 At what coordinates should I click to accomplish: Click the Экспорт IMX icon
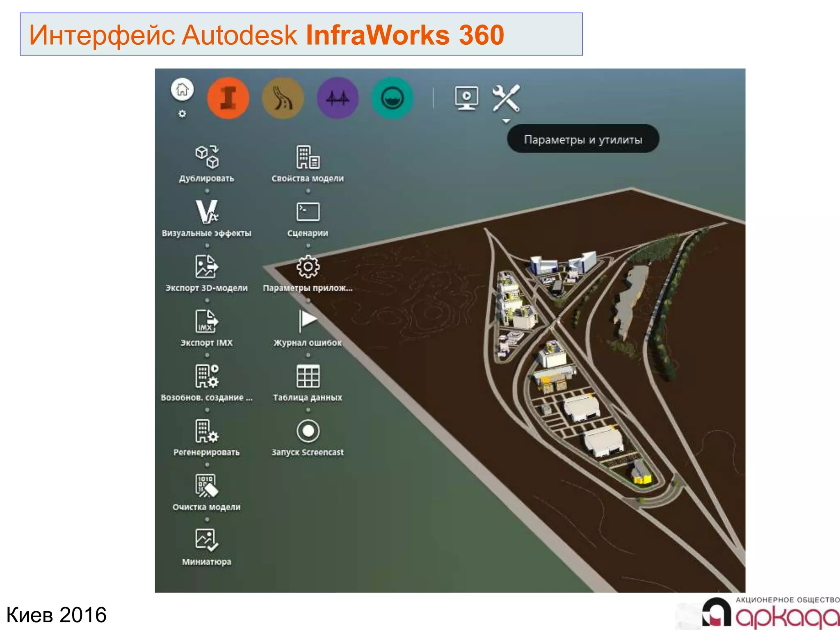(207, 321)
